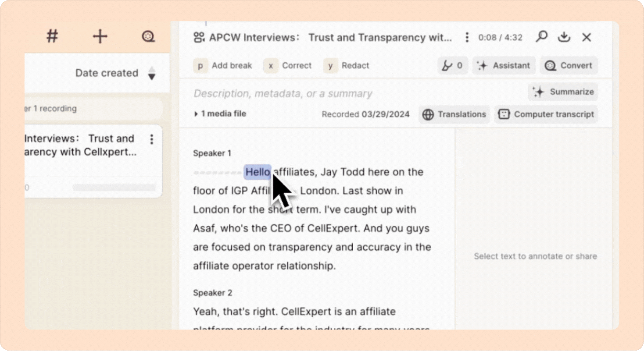Click the transcript title APCW Interviews
This screenshot has width=644, height=351.
point(330,38)
